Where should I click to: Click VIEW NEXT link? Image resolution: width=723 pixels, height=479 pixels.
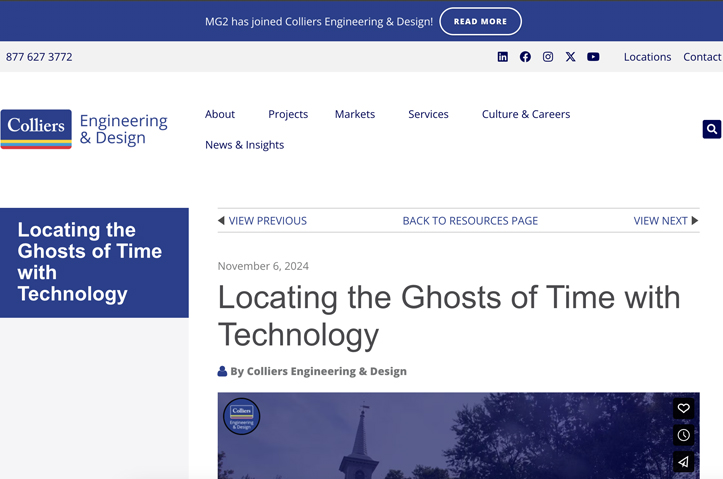[x=660, y=221]
